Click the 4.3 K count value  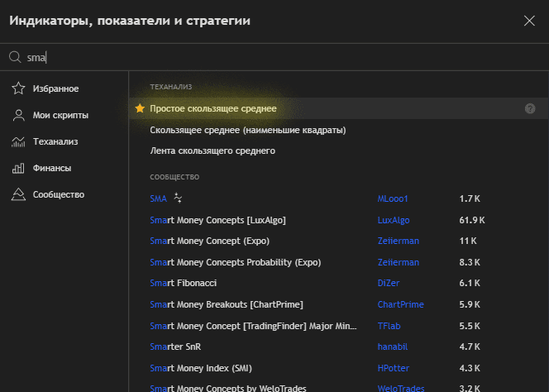(x=470, y=368)
